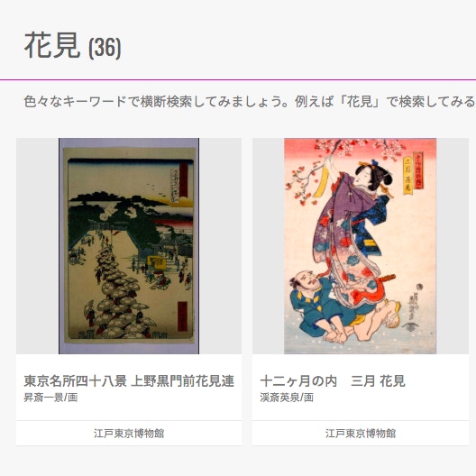Click the red title cartouche in Eisen print
Image resolution: width=476 pixels, height=476 pixels.
pyautogui.click(x=418, y=170)
